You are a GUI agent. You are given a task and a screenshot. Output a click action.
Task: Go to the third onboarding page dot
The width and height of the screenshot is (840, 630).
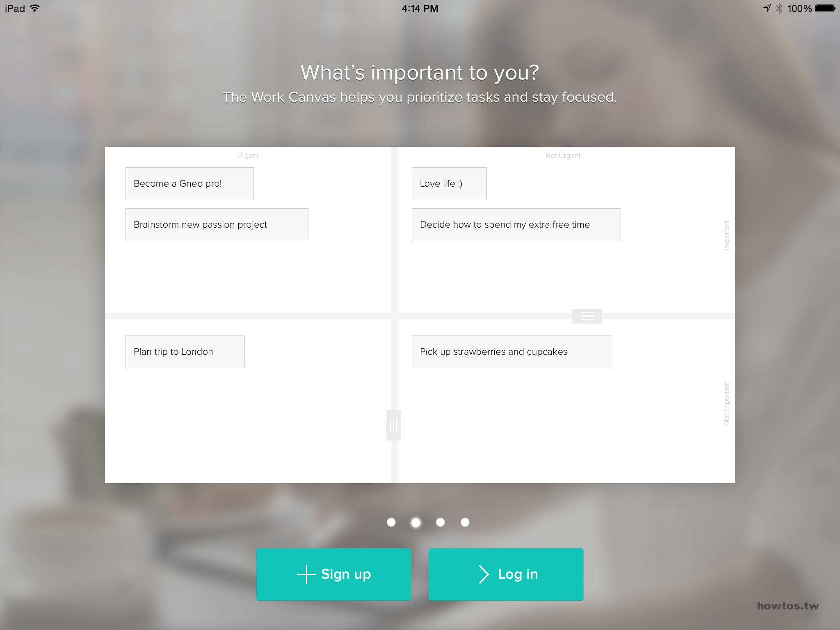[441, 522]
